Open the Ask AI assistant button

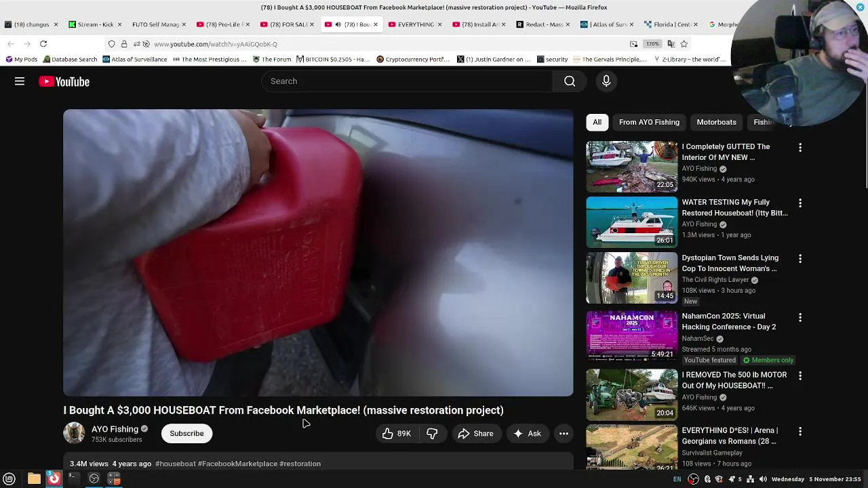[x=527, y=434]
